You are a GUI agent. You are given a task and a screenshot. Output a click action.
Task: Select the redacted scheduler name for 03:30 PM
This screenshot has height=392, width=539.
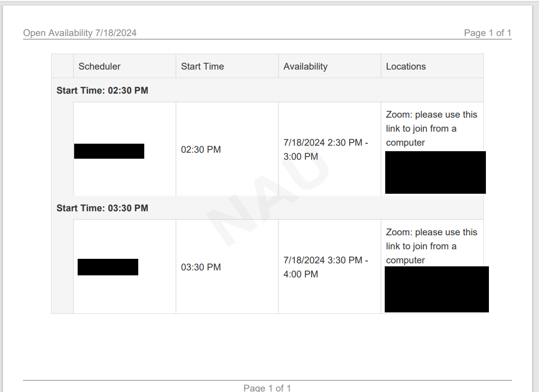(108, 267)
